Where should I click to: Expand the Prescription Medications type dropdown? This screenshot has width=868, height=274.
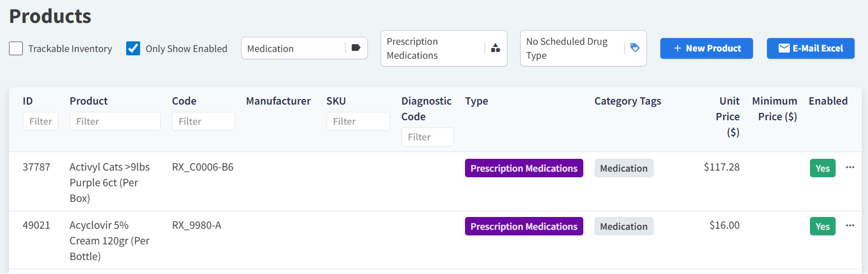click(433, 49)
